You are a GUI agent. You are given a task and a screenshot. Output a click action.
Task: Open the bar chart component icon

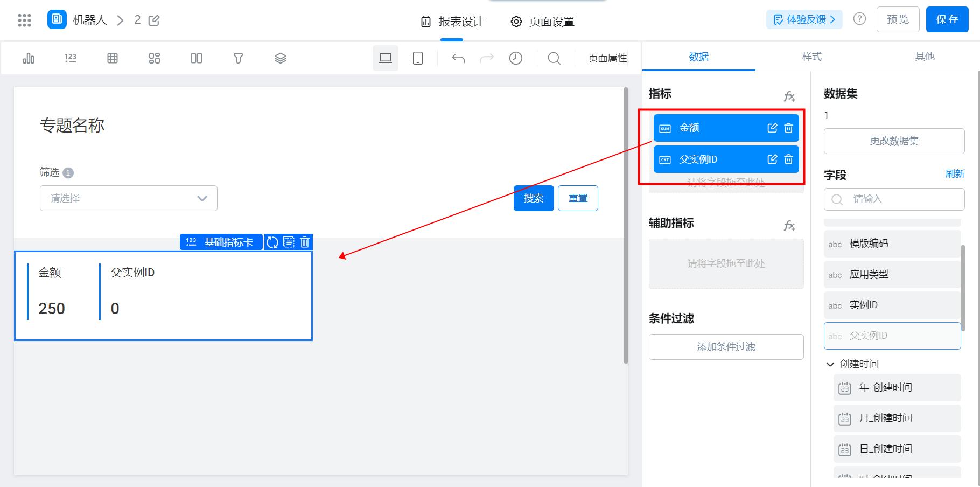click(29, 58)
